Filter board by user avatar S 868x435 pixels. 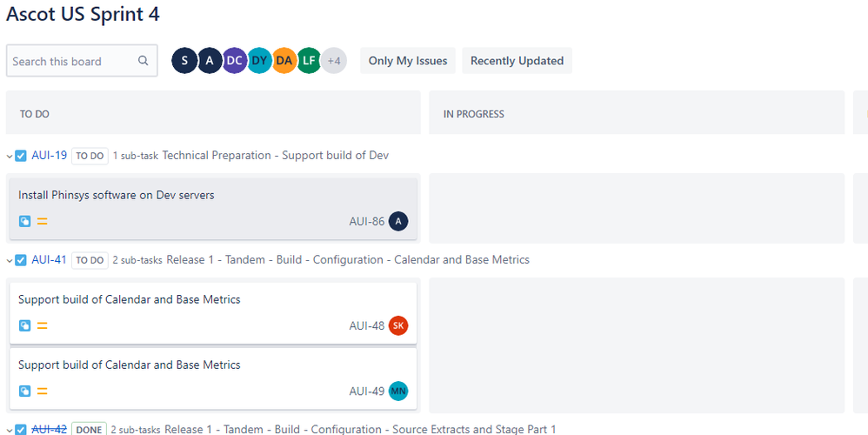pyautogui.click(x=184, y=61)
